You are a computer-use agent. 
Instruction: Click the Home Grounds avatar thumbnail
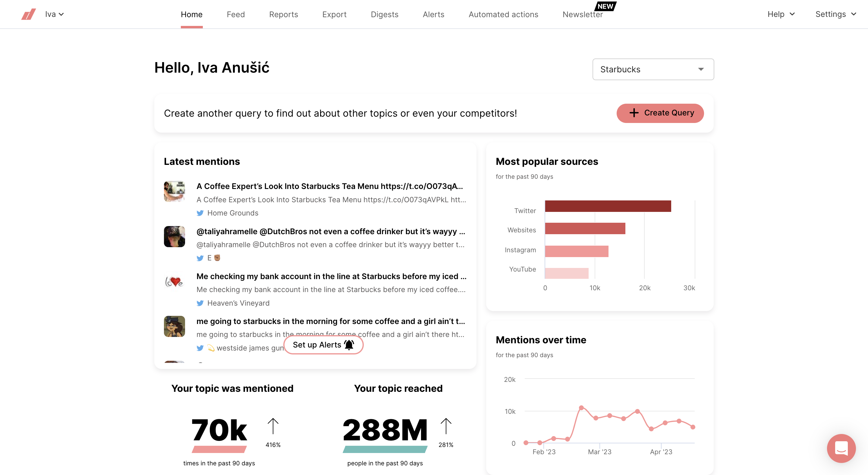[174, 192]
